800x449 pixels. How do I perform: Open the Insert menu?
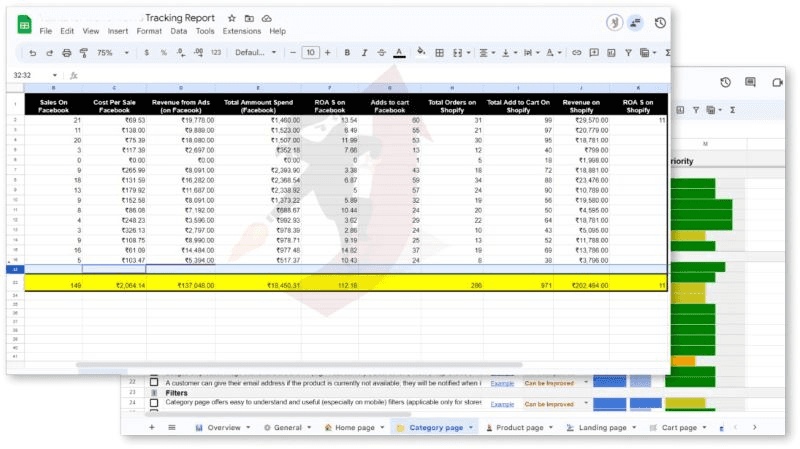(x=118, y=31)
